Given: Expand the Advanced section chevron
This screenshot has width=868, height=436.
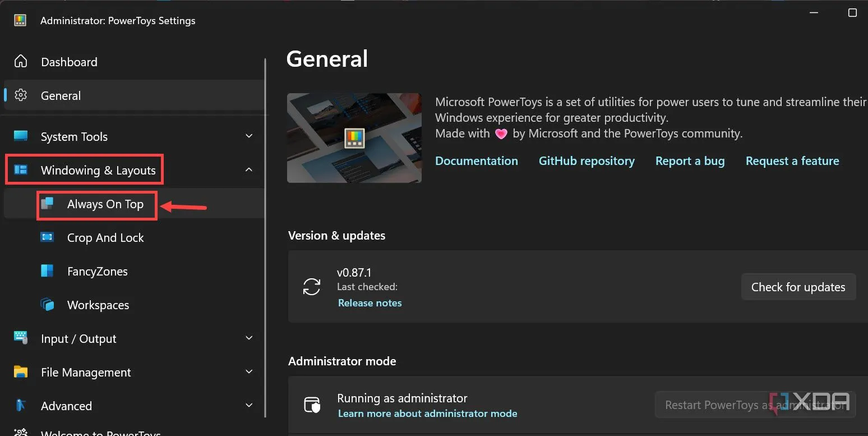Looking at the screenshot, I should click(x=249, y=405).
